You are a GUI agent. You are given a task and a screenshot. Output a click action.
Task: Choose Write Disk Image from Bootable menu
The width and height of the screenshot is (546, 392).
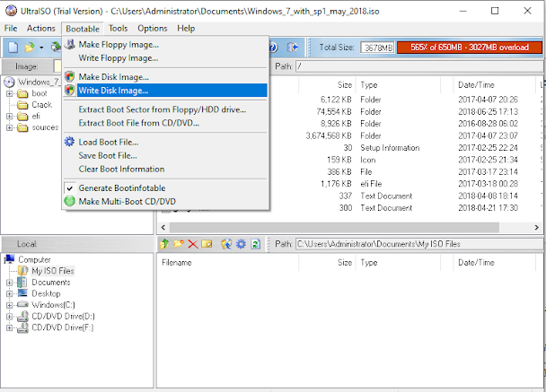pyautogui.click(x=165, y=91)
